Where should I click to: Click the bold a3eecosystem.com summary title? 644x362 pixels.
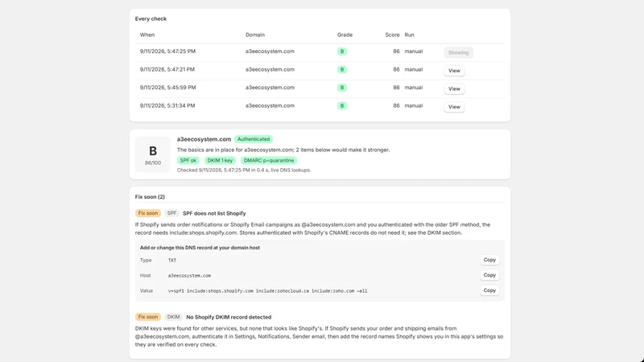pos(204,139)
